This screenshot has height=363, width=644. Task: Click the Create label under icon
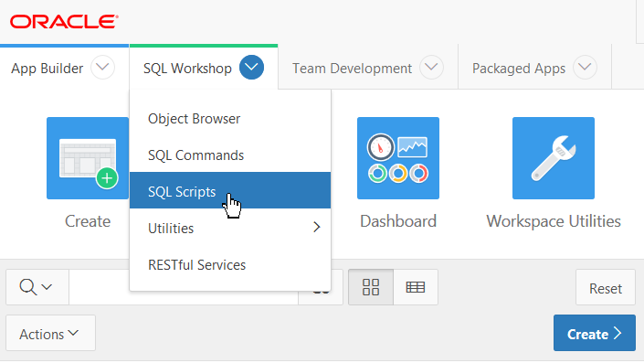pos(88,221)
